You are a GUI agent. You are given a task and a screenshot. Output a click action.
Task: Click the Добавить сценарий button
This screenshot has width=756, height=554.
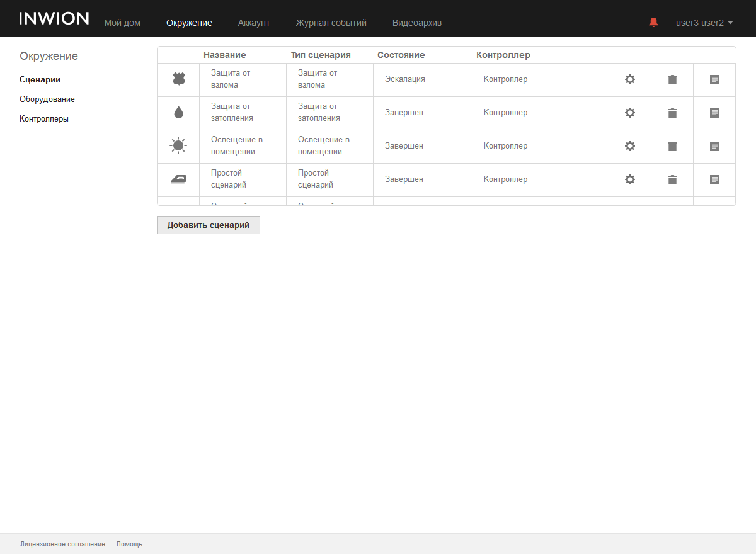point(209,225)
